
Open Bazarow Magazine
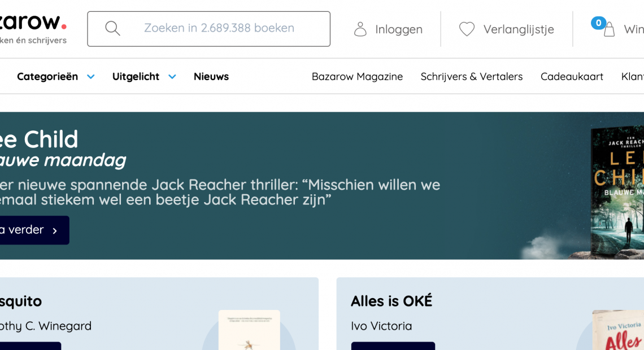[357, 76]
